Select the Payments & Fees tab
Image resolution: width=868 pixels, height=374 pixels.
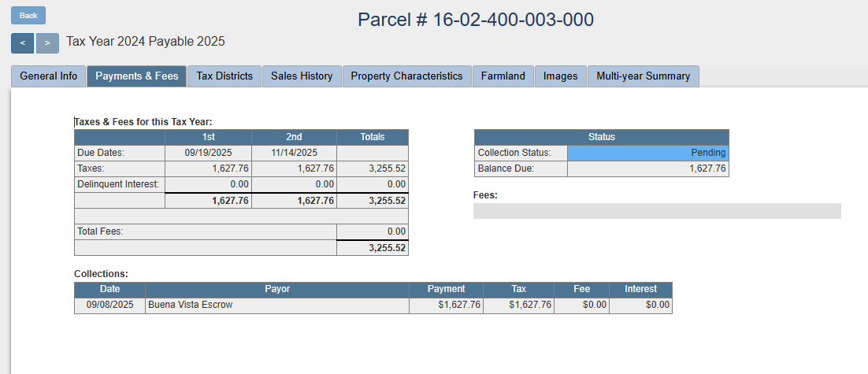click(x=137, y=76)
